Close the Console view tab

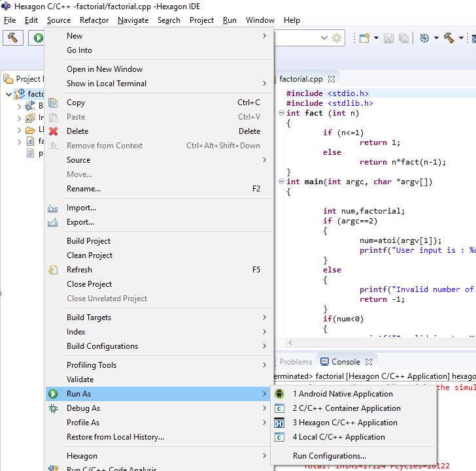[x=369, y=361]
